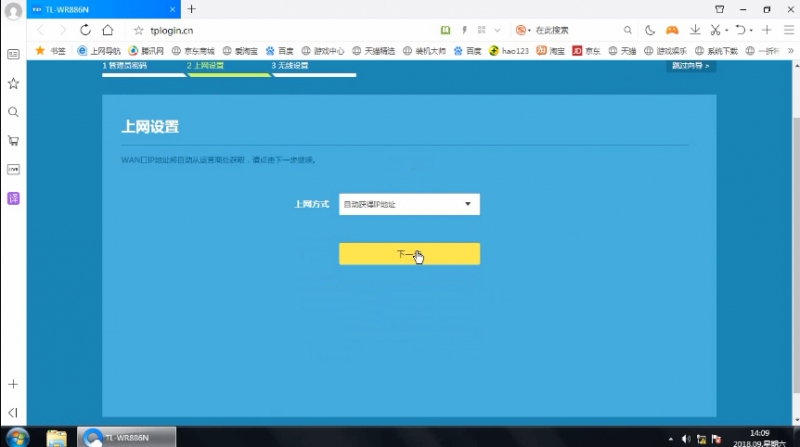Open the 装机大师 bookmark
Screen dimensions: 800x447
(424, 51)
